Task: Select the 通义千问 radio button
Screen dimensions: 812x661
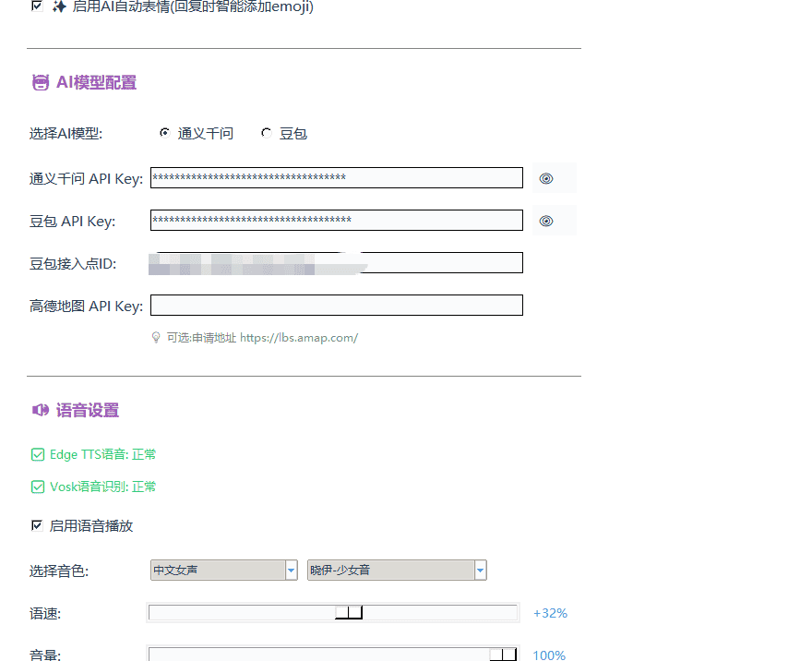Action: (x=164, y=132)
